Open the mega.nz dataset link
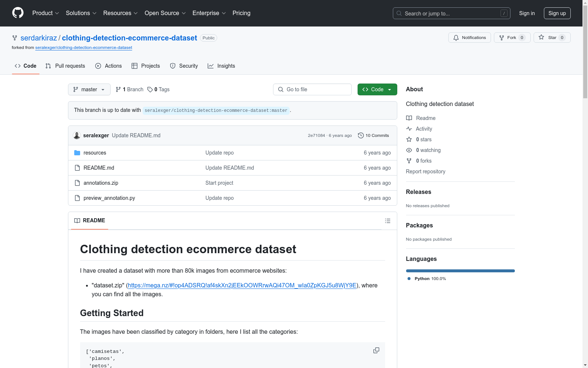The width and height of the screenshot is (588, 368). [242, 285]
